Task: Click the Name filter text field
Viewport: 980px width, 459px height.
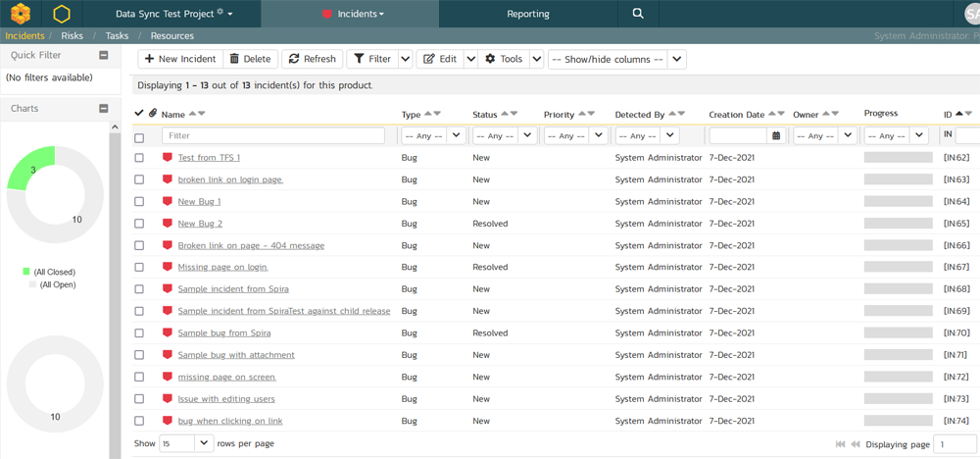Action: tap(272, 136)
